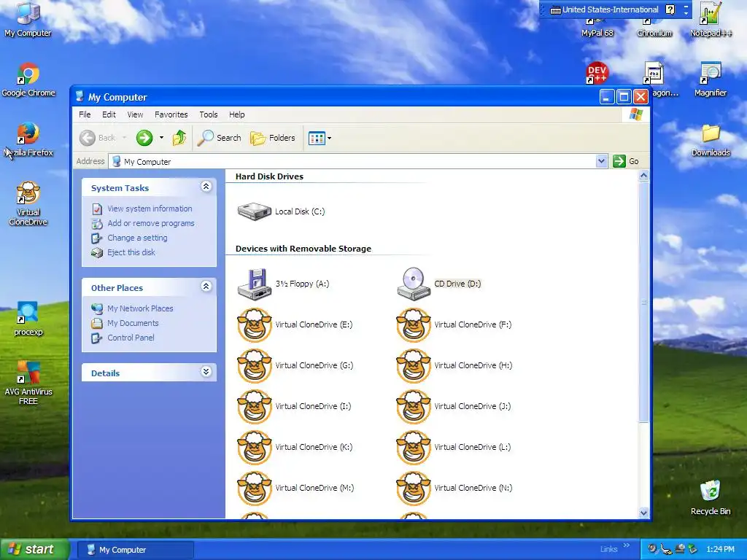Select CD Drive (D:) icon

(414, 284)
